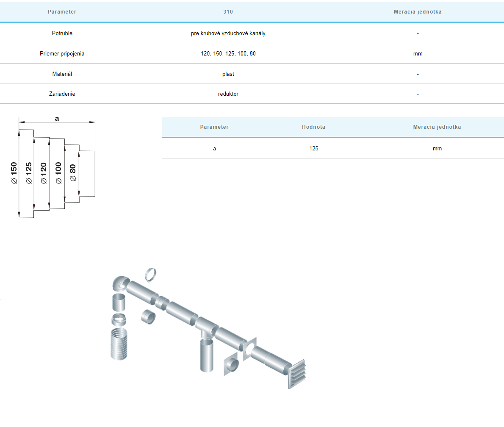Click the '125' value in the Hodnota column
The width and height of the screenshot is (504, 427).
313,149
